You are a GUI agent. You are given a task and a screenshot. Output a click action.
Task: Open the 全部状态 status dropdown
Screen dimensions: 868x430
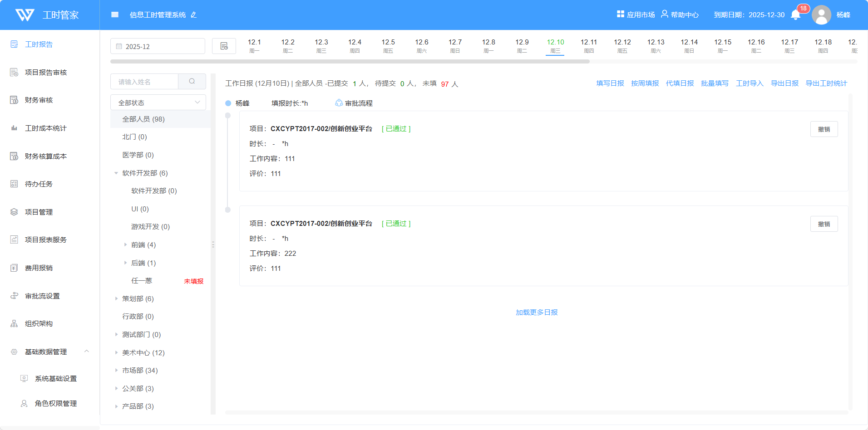[x=158, y=103]
